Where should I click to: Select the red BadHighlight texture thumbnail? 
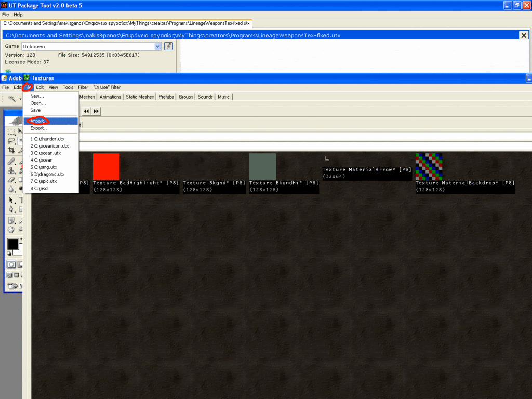pyautogui.click(x=106, y=166)
